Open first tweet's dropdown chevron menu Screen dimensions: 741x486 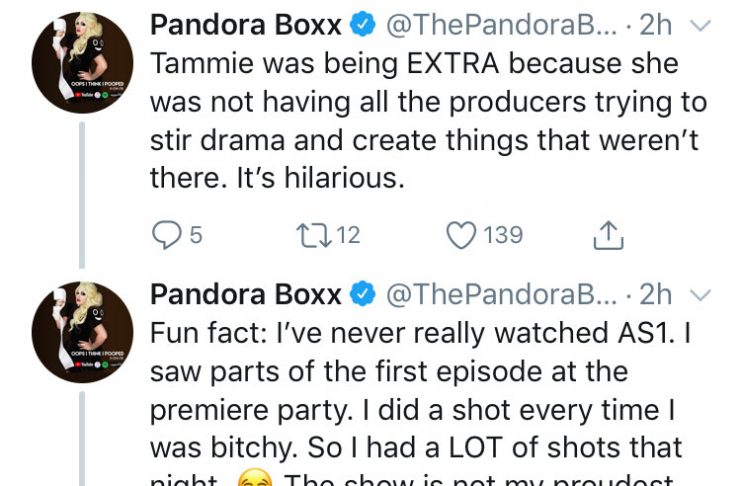pyautogui.click(x=701, y=26)
